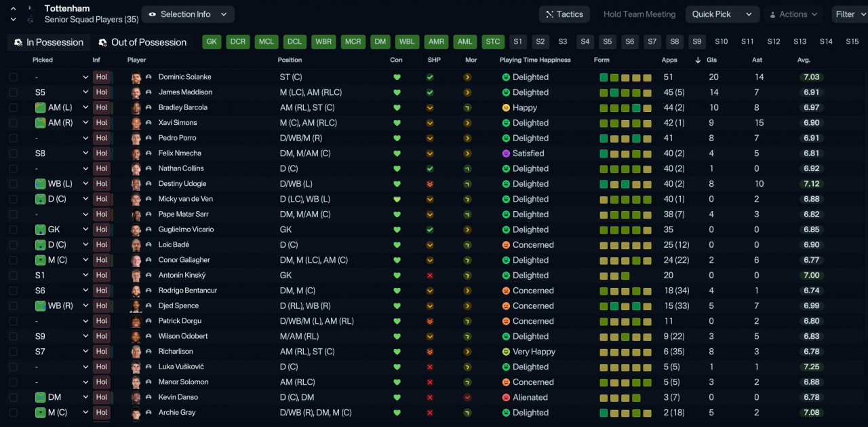Image resolution: width=868 pixels, height=427 pixels.
Task: Click James Maddison's person icon beside his name
Action: (149, 92)
